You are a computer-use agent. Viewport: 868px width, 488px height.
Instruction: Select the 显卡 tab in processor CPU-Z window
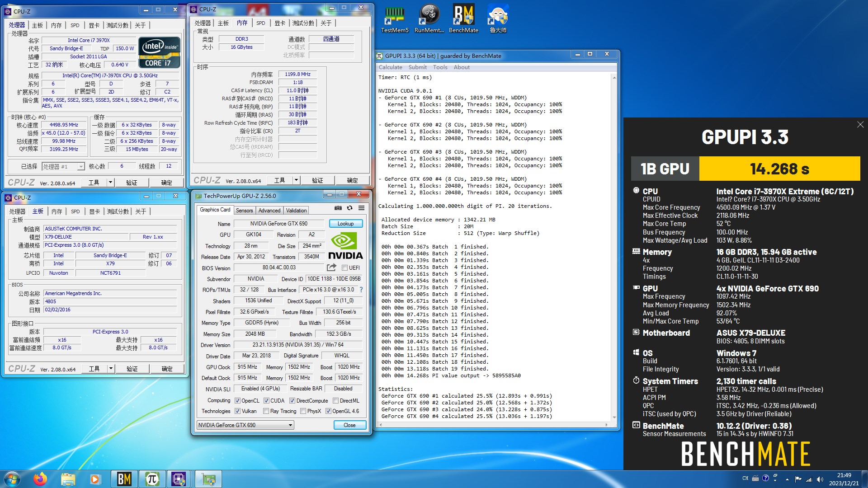click(94, 25)
